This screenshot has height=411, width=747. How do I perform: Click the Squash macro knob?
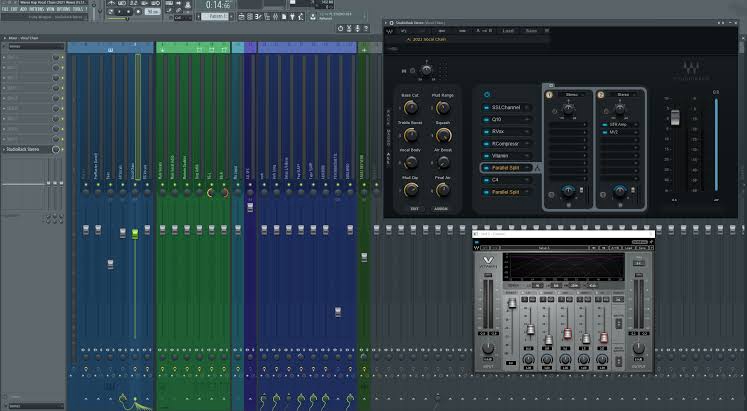click(443, 136)
